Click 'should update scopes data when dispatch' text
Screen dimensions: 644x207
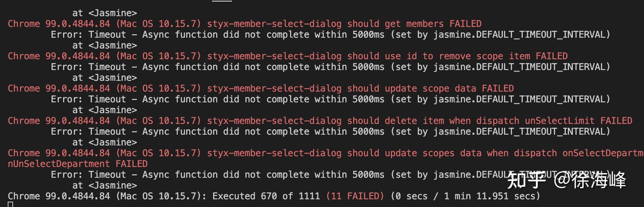click(x=452, y=153)
